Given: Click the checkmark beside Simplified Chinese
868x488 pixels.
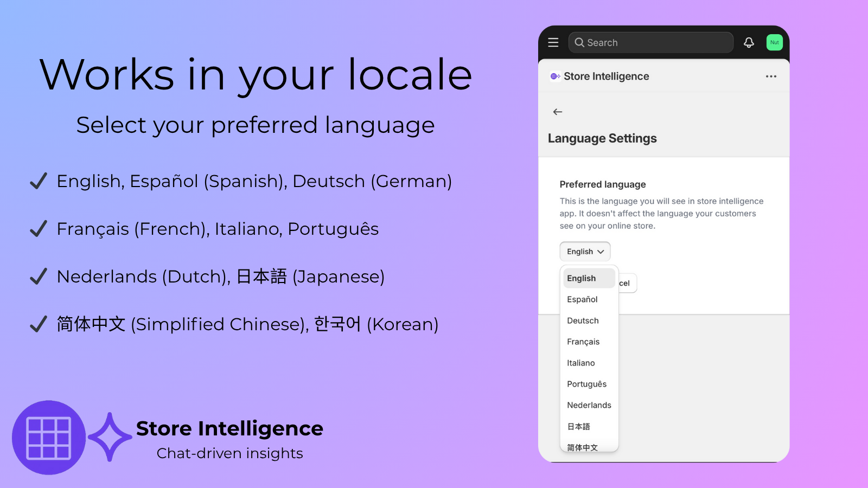Looking at the screenshot, I should [39, 324].
